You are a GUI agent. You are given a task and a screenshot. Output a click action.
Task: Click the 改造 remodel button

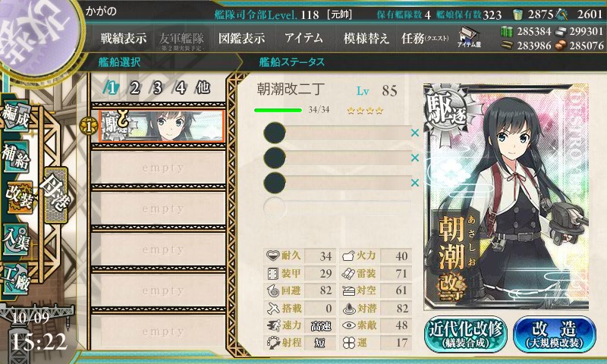[x=555, y=334]
